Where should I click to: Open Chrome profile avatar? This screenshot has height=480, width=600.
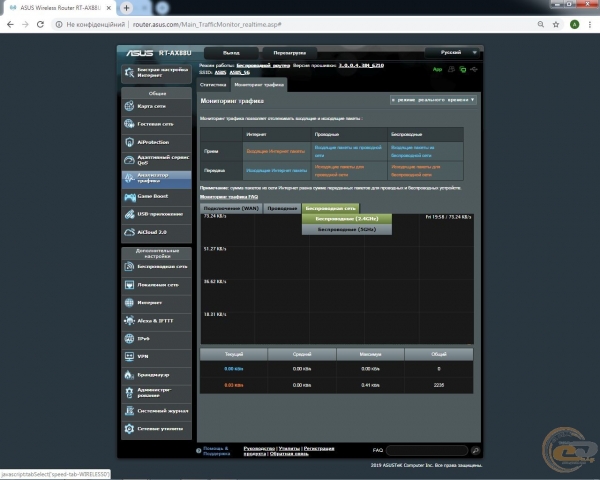click(x=574, y=24)
